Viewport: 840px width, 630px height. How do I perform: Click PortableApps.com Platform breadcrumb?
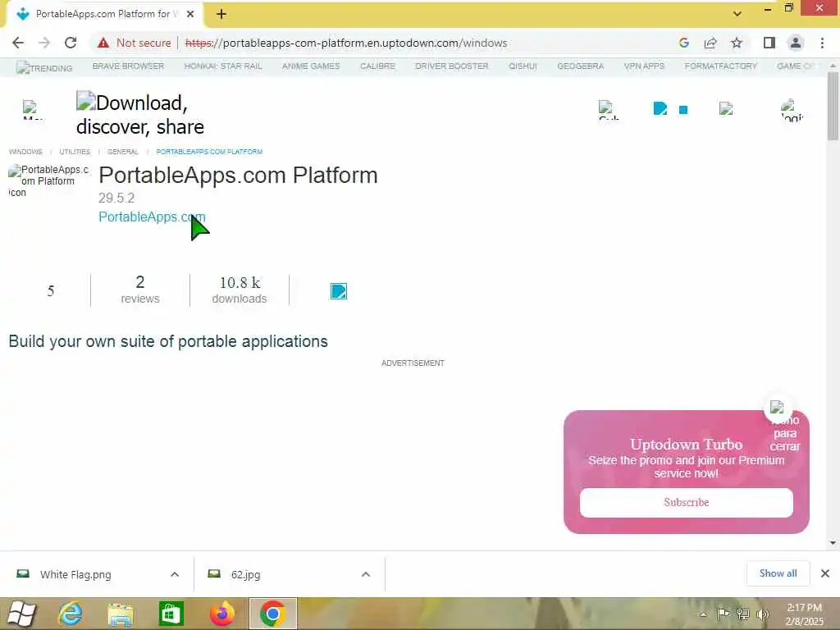(x=209, y=152)
